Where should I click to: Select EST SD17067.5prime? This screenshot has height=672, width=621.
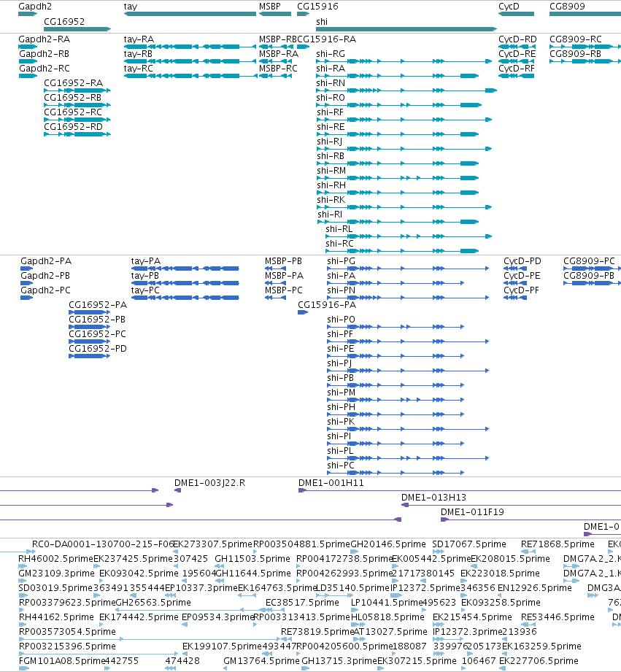pos(469,544)
